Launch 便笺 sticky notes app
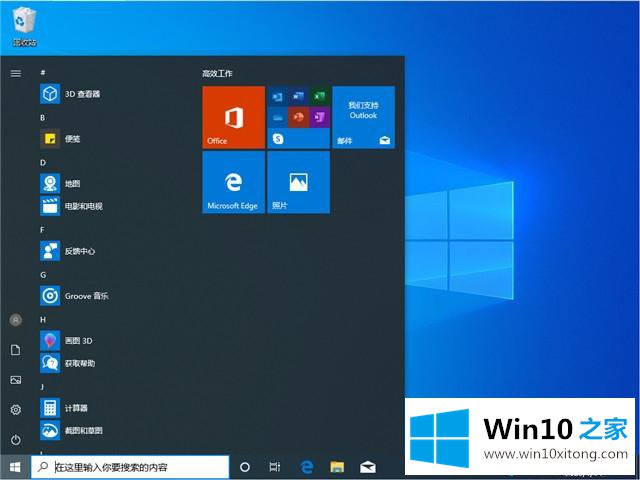Screen dimensions: 640x480 (60, 139)
